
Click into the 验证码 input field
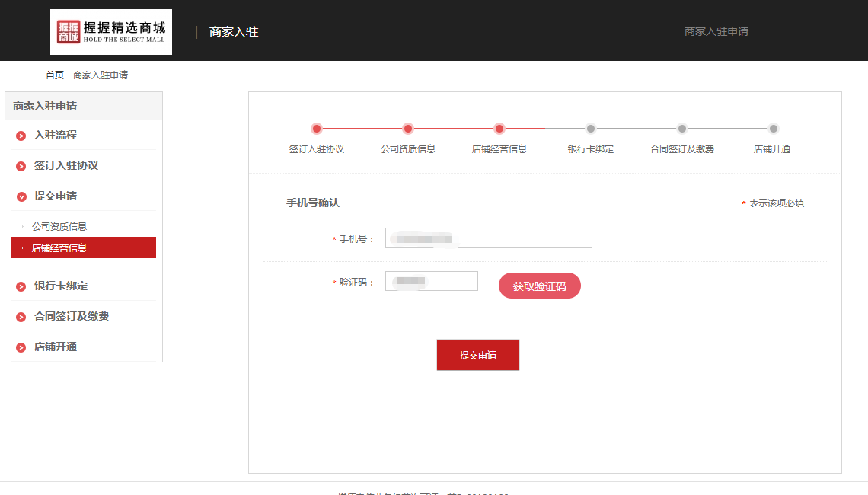[x=431, y=281]
